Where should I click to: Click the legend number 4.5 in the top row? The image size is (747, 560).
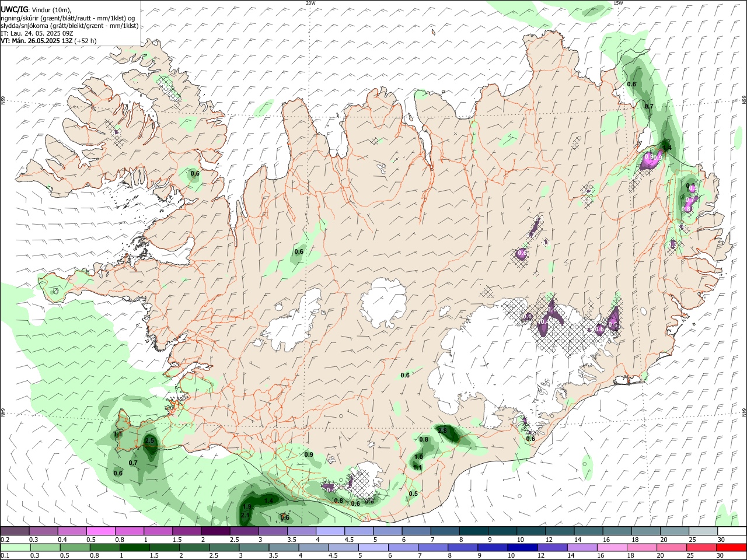click(x=349, y=540)
